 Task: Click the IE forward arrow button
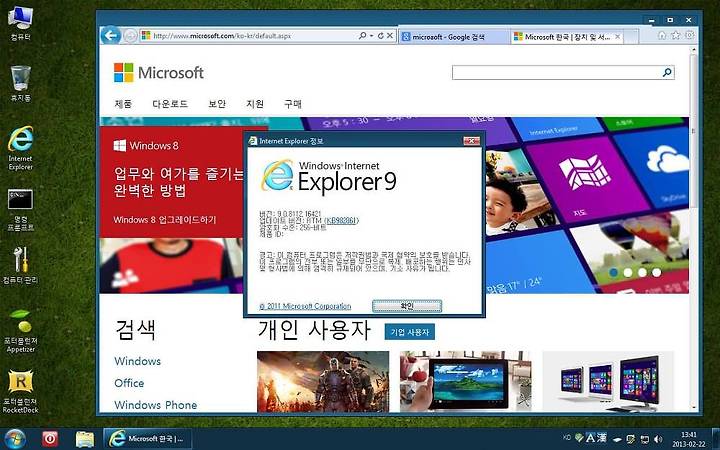tap(130, 36)
